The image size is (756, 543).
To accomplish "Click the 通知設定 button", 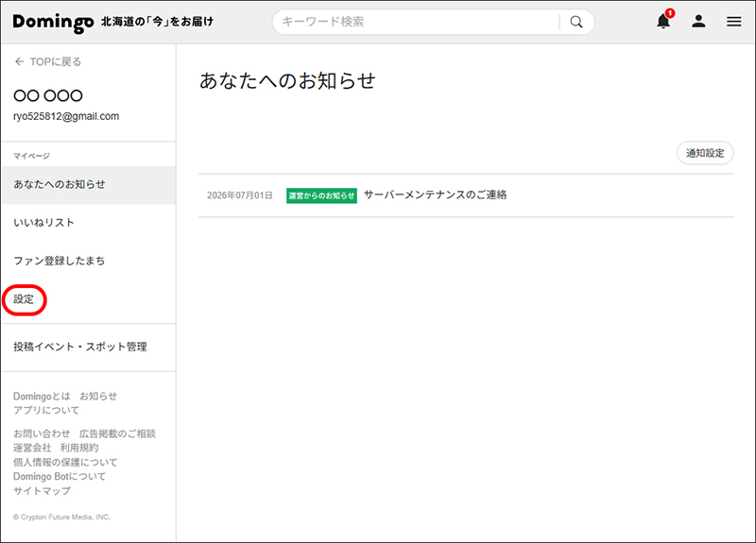I will click(x=705, y=153).
